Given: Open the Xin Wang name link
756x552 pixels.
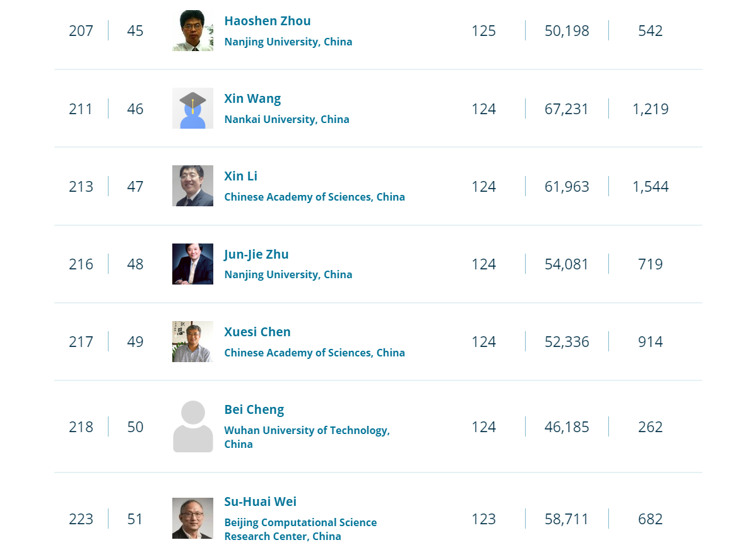Looking at the screenshot, I should click(252, 98).
